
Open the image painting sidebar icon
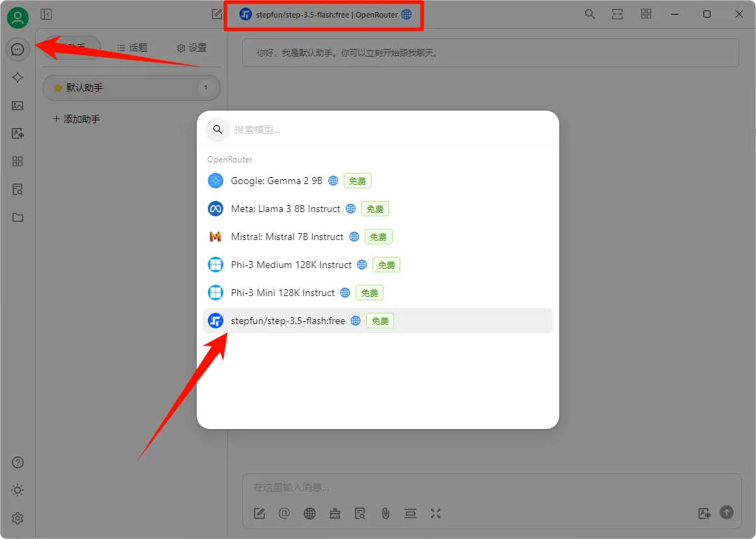(x=17, y=106)
